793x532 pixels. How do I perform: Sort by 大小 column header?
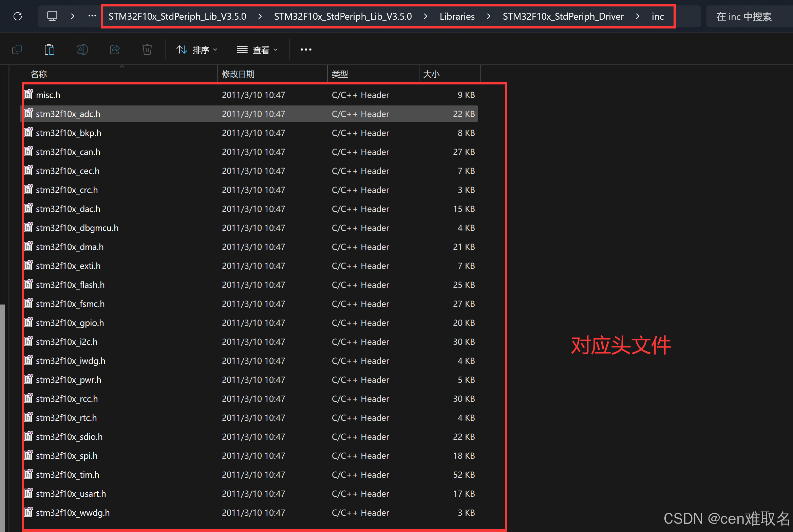[432, 74]
